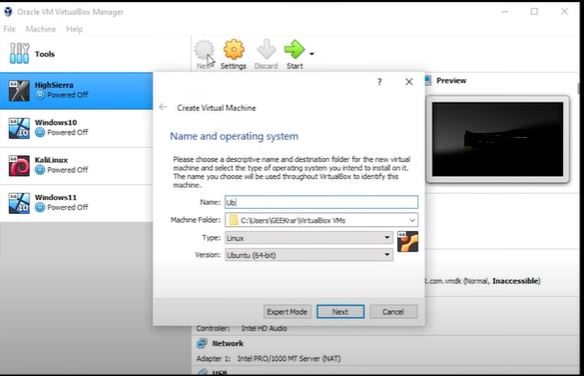Click Windows10 Powered Off status icon
584x376 pixels.
point(40,132)
